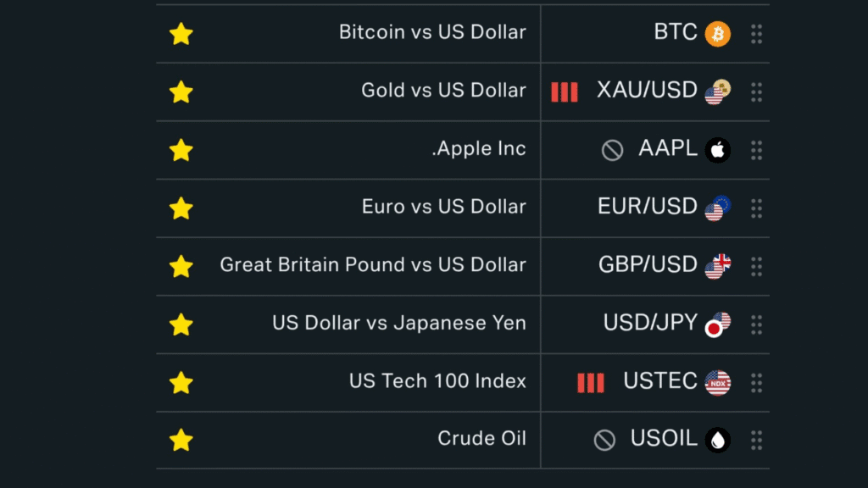868x488 pixels.
Task: Click the USTEC row drag handle dots
Action: (x=756, y=382)
